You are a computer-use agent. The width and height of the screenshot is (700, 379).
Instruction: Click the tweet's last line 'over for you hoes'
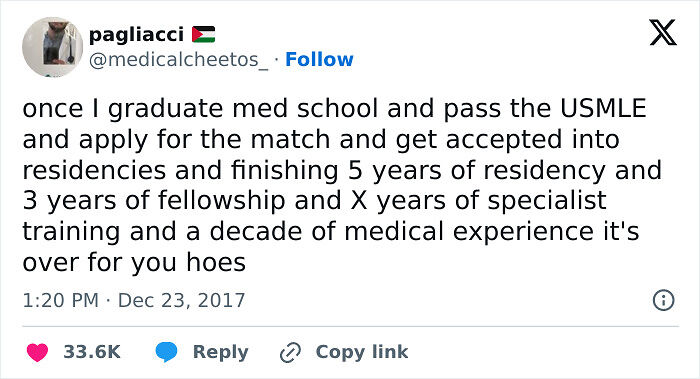coord(134,262)
